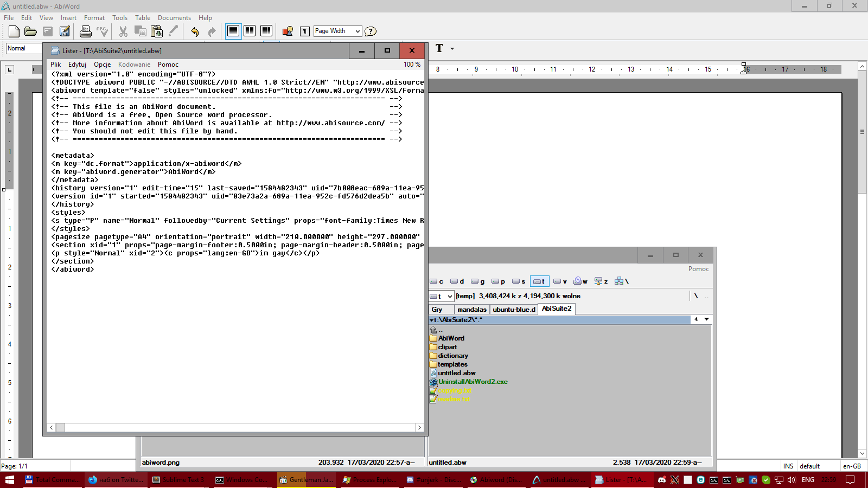
Task: Click the Save As floppy disk icon
Action: tap(65, 31)
